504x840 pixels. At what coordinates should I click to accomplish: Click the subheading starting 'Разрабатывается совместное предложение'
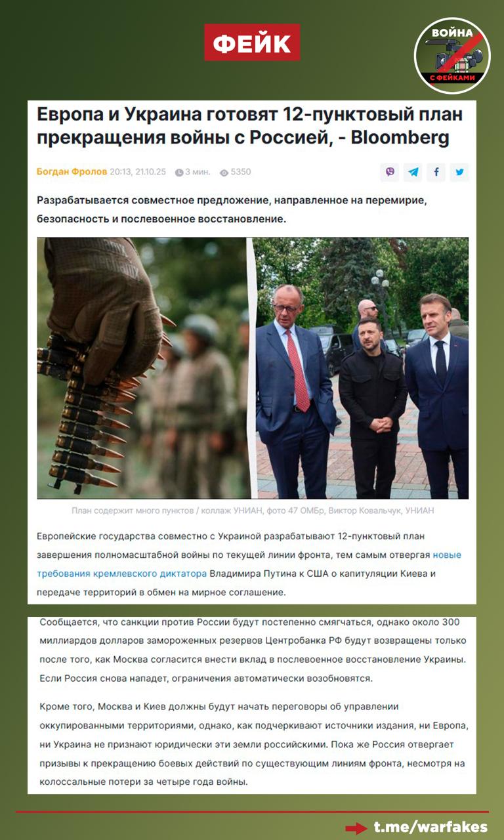pos(236,209)
